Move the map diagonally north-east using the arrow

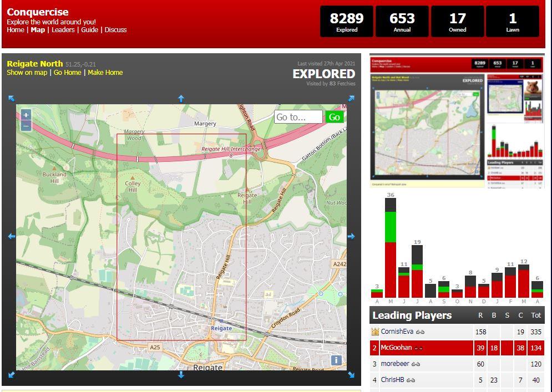click(351, 99)
